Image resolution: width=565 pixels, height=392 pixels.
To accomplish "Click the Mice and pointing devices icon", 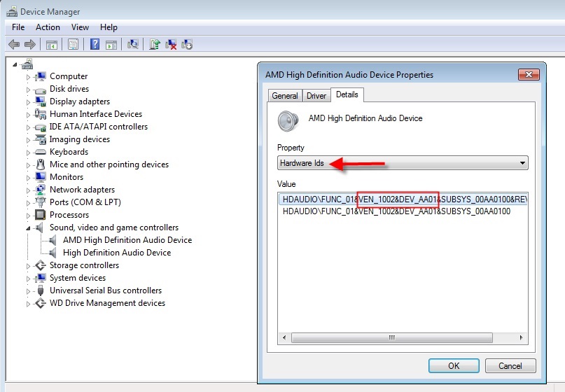I will coord(41,164).
